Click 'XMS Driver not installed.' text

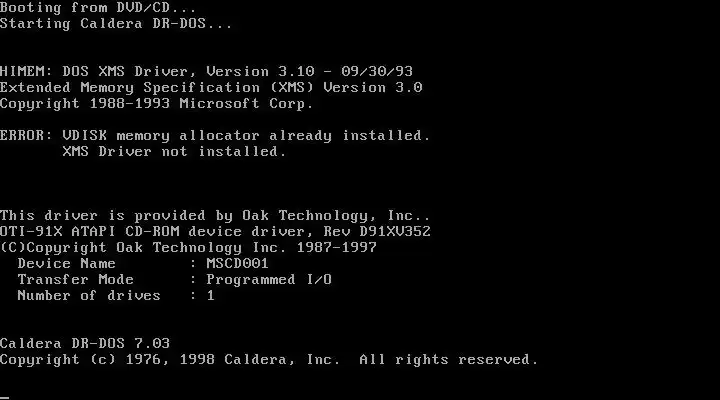point(174,152)
